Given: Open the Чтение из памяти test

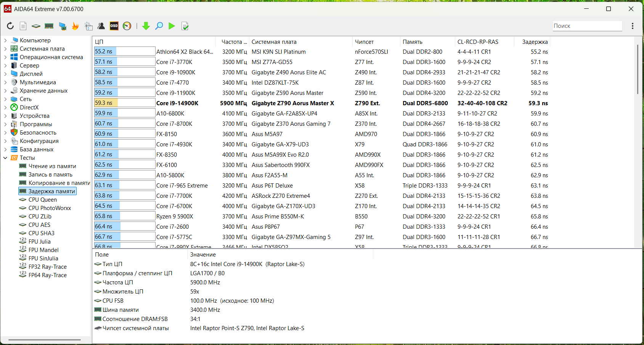Looking at the screenshot, I should pyautogui.click(x=52, y=166).
